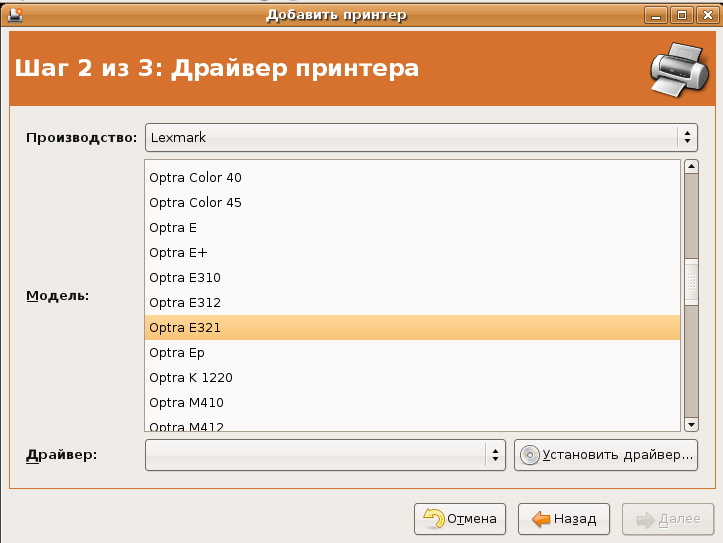This screenshot has width=723, height=543.
Task: Maximize the Добавить принтер window
Action: pos(682,15)
